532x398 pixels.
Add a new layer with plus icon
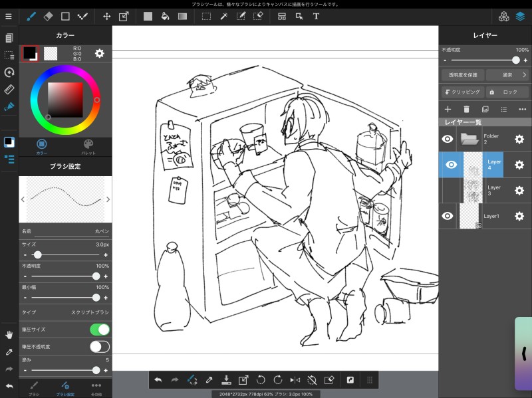pyautogui.click(x=448, y=109)
